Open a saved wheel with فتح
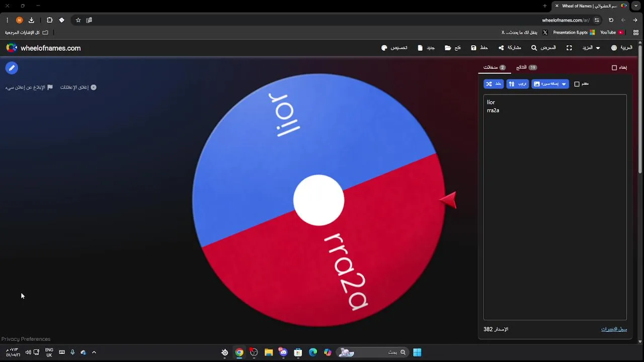This screenshot has width=644, height=362. (x=453, y=48)
